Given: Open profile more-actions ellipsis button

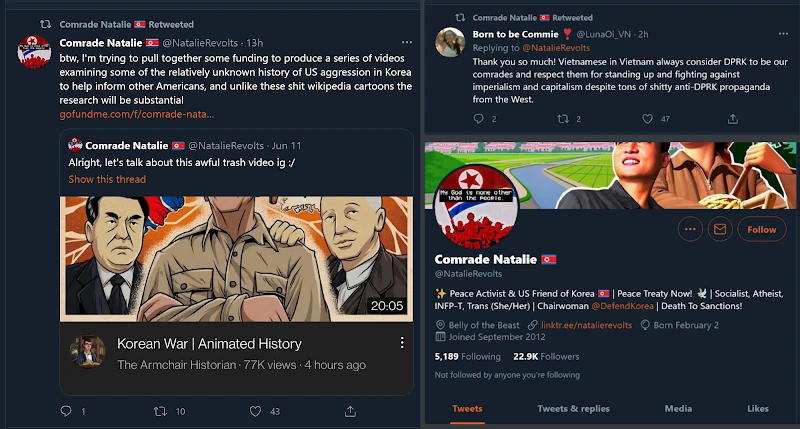Looking at the screenshot, I should [690, 229].
